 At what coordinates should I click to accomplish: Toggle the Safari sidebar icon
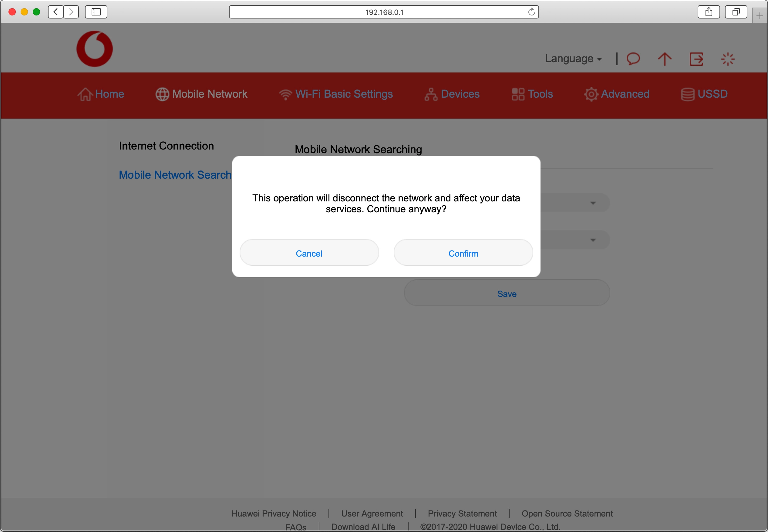(x=96, y=12)
